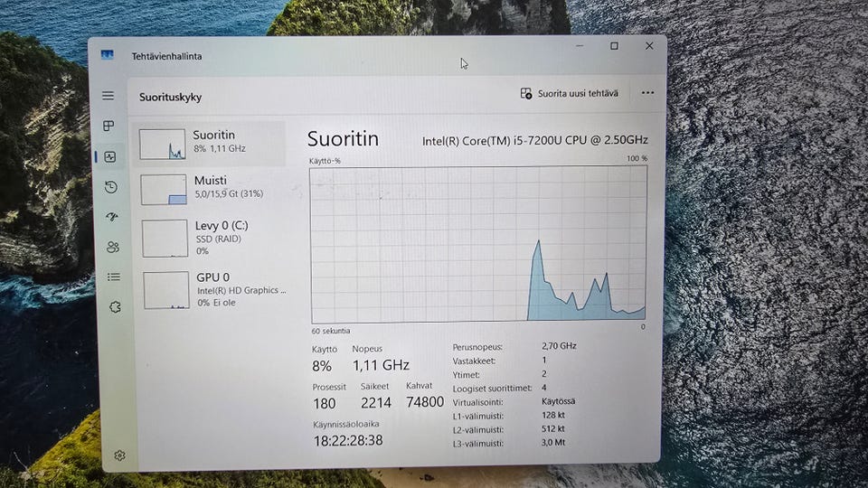Select the Levy 0 (C:) entry
This screenshot has height=488, width=868.
[212, 239]
